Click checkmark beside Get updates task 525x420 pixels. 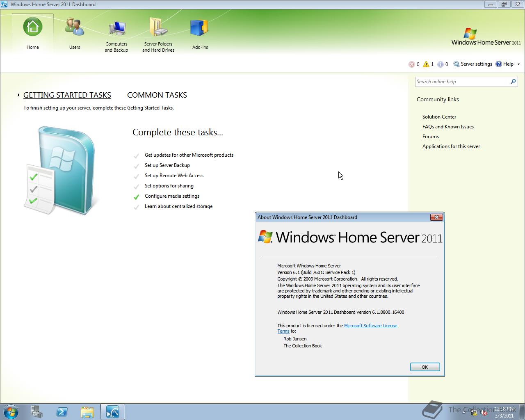click(137, 155)
